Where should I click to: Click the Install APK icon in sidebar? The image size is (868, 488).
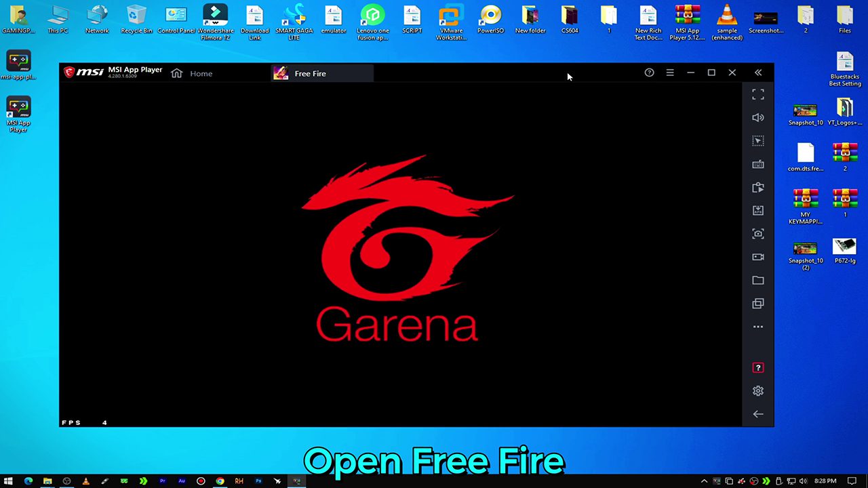coord(758,211)
